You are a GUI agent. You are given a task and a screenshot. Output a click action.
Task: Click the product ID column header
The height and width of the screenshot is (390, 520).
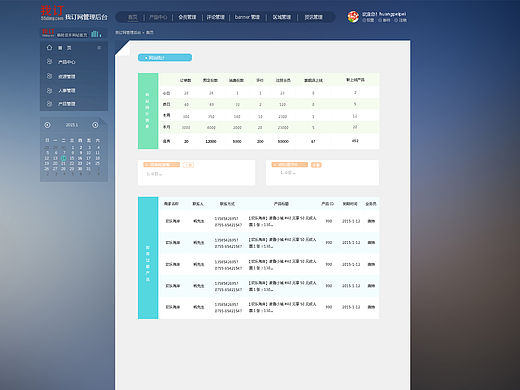[327, 204]
